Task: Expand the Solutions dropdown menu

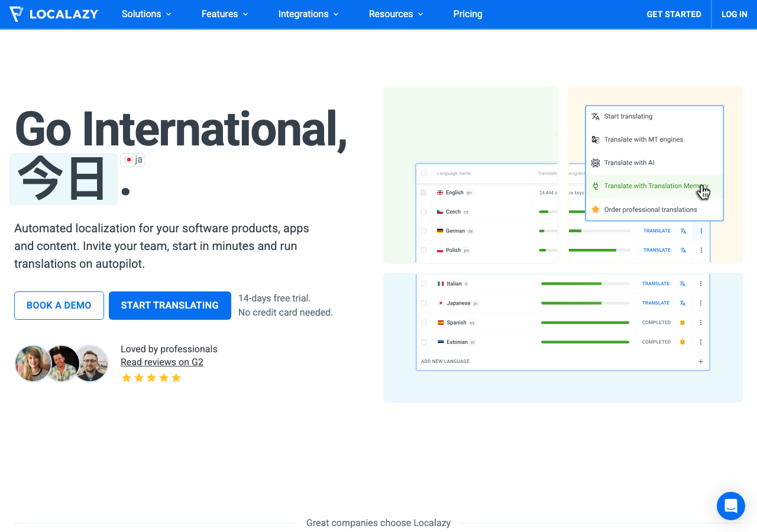Action: tap(147, 14)
